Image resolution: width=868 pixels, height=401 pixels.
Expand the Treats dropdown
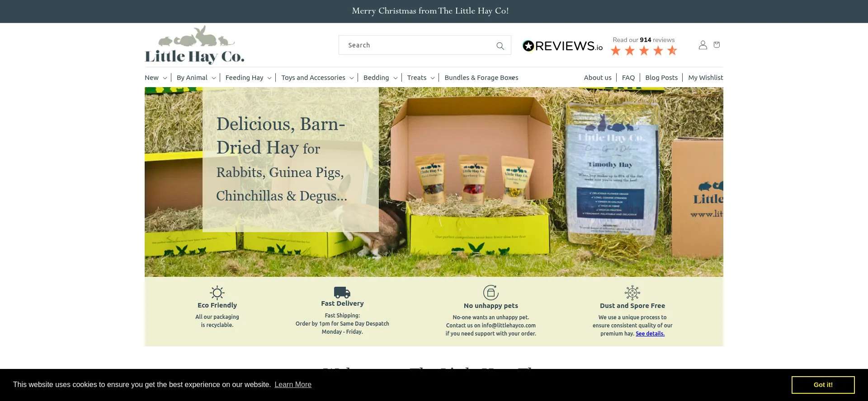pos(421,78)
